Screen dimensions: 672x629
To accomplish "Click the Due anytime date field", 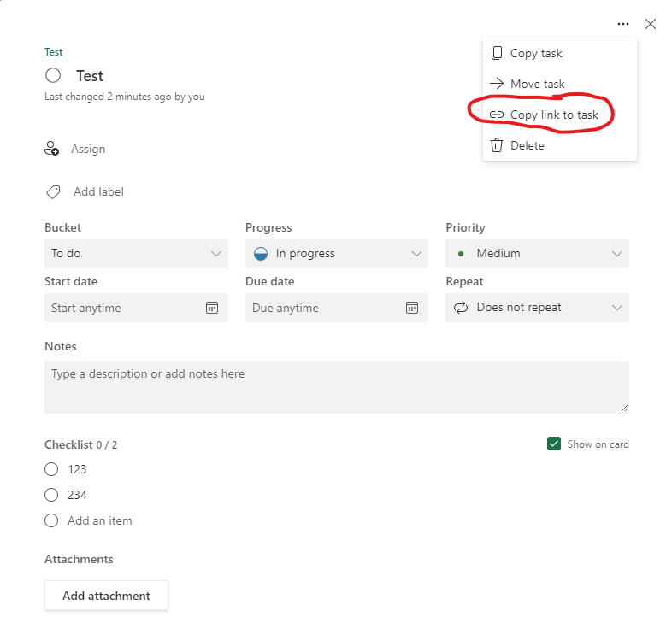I will (x=337, y=308).
